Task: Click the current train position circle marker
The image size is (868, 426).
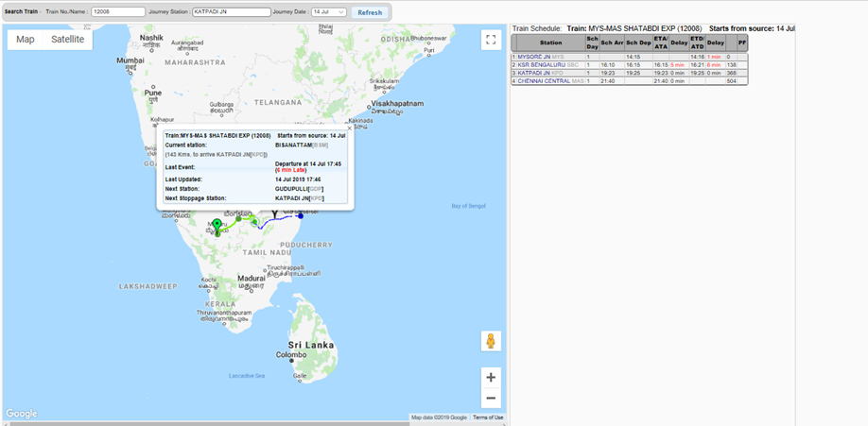Action: click(254, 222)
